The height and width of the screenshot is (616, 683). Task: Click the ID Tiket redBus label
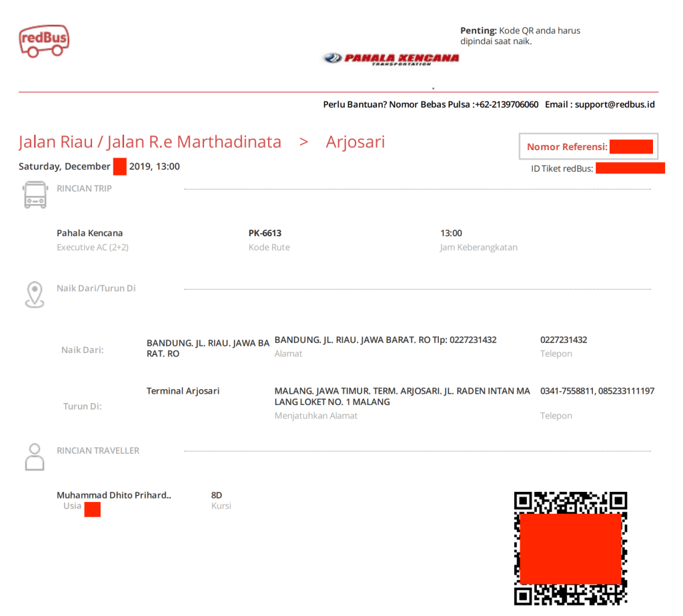[562, 168]
